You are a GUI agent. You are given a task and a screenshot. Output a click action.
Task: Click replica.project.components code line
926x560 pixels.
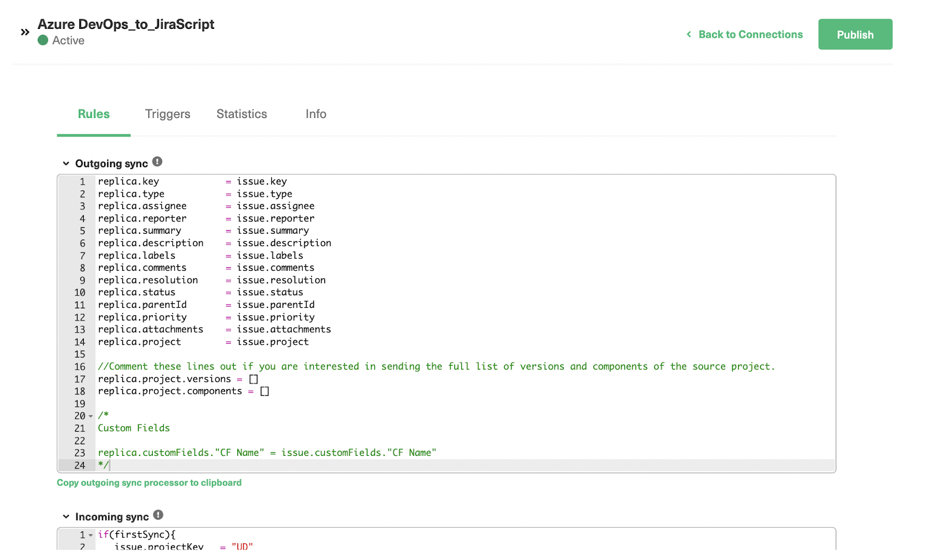183,392
